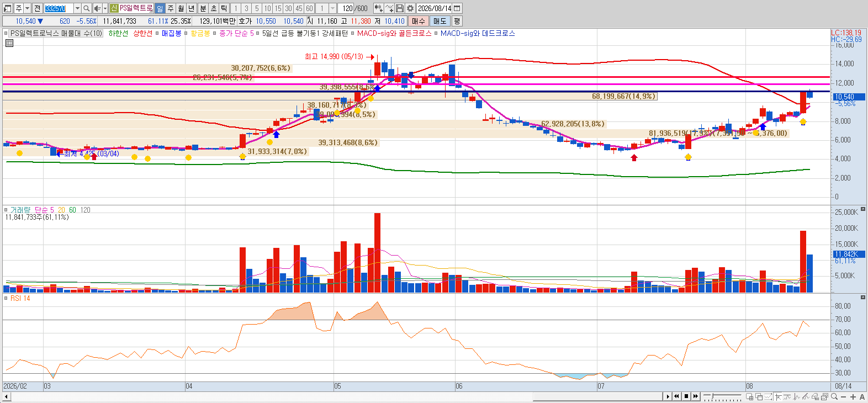The height and width of the screenshot is (403, 868).
Task: Click the stop square control
Action: coord(686,396)
